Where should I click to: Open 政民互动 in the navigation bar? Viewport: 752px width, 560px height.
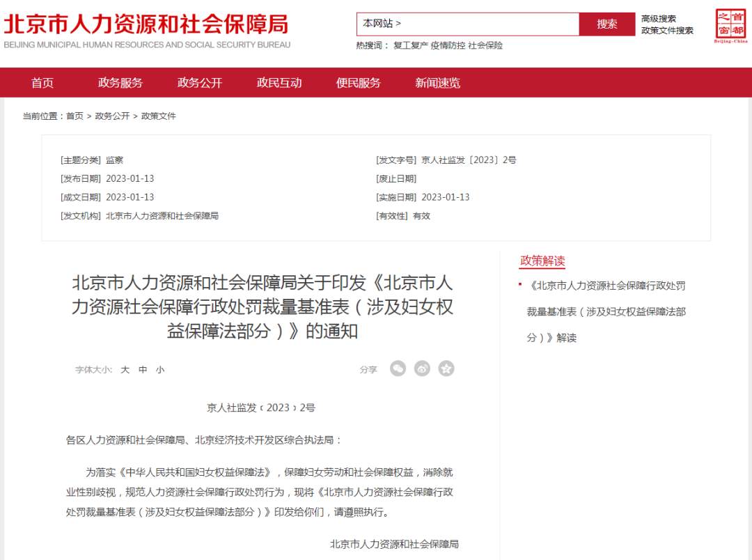coord(279,83)
